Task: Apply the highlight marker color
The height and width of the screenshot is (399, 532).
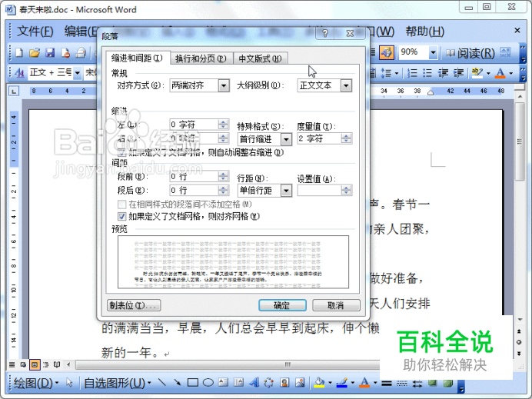Action: coord(477,72)
